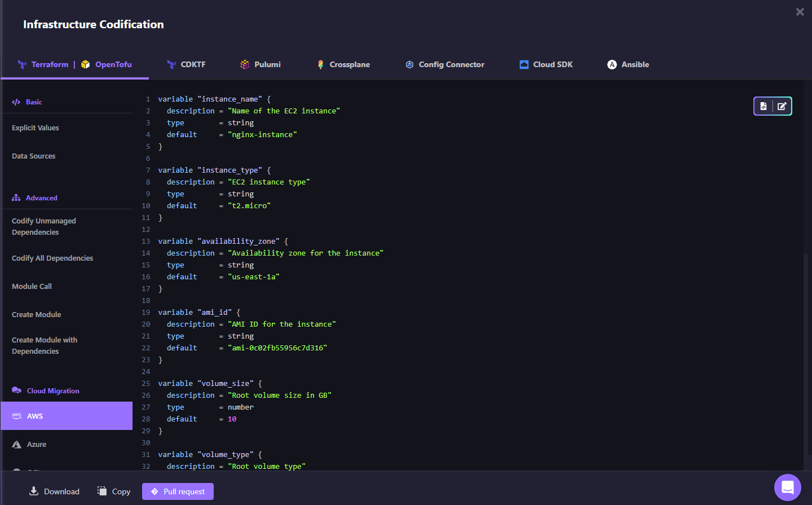Click on "EC2 instance type" description
Screen dimensions: 812x505
point(269,182)
